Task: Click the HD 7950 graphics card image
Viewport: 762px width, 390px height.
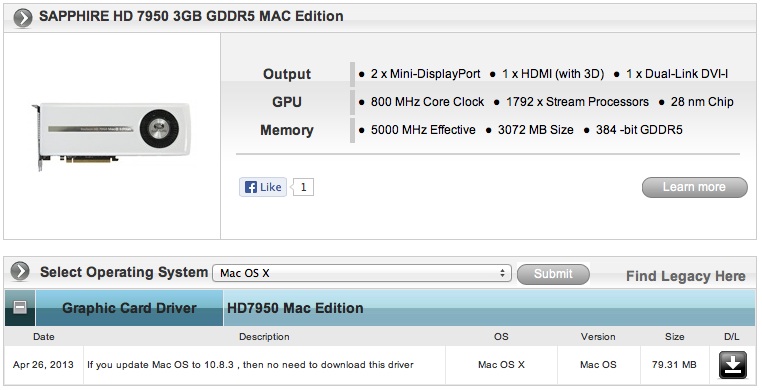Action: pyautogui.click(x=111, y=136)
